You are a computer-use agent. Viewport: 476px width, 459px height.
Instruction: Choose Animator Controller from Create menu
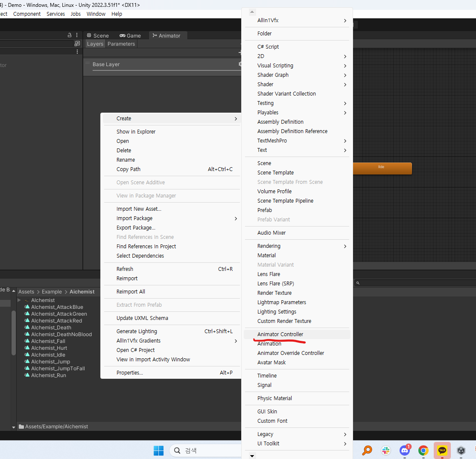(297, 334)
